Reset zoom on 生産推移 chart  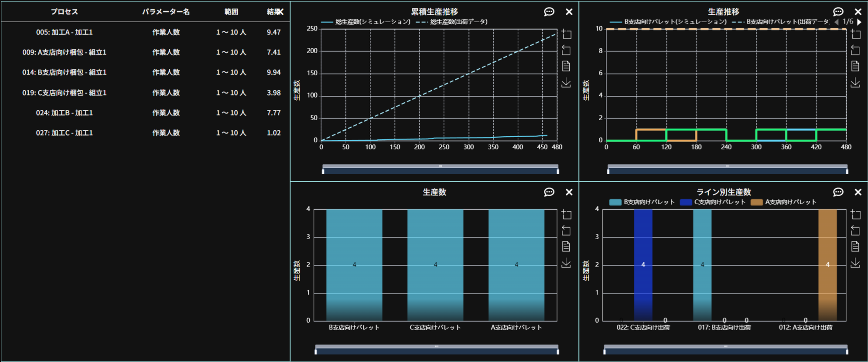(855, 51)
